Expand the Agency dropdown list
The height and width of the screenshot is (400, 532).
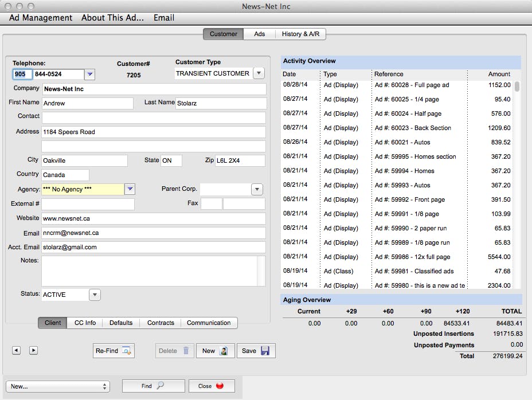[130, 189]
